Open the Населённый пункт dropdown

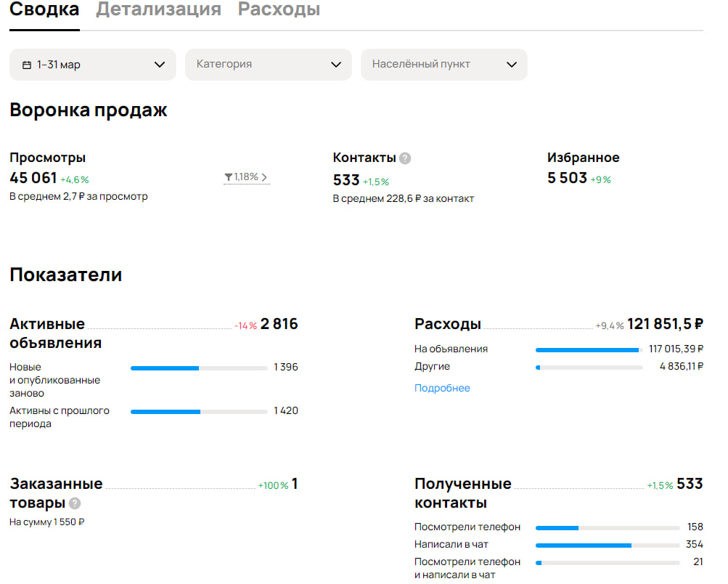tap(443, 64)
